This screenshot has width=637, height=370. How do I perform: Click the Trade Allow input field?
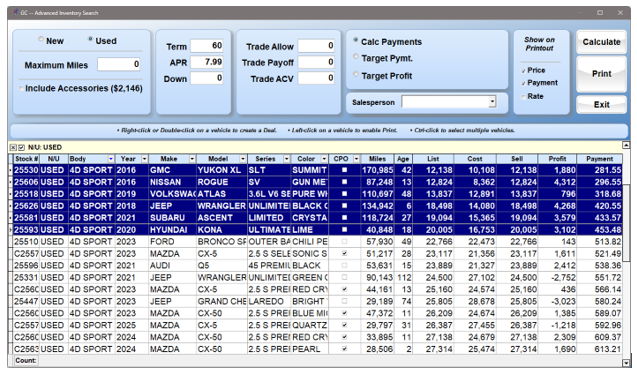point(316,45)
